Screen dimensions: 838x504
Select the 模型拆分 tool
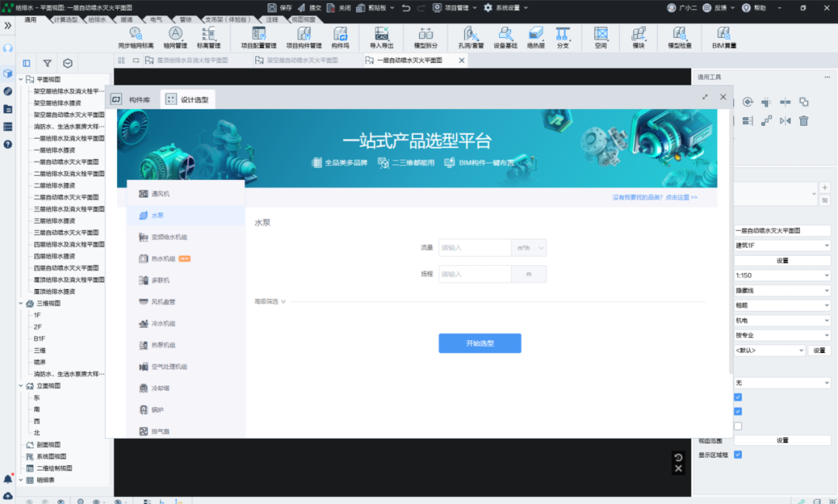(426, 37)
